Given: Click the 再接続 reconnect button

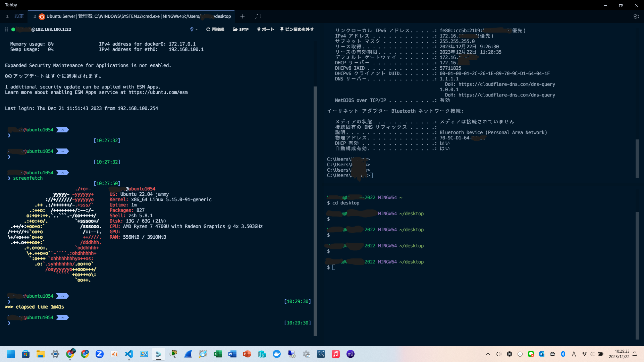Looking at the screenshot, I should tap(215, 29).
